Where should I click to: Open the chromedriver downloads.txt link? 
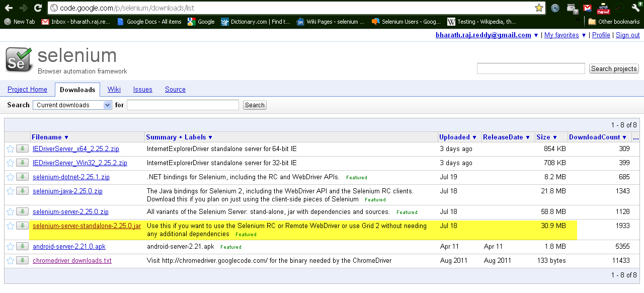tap(72, 260)
